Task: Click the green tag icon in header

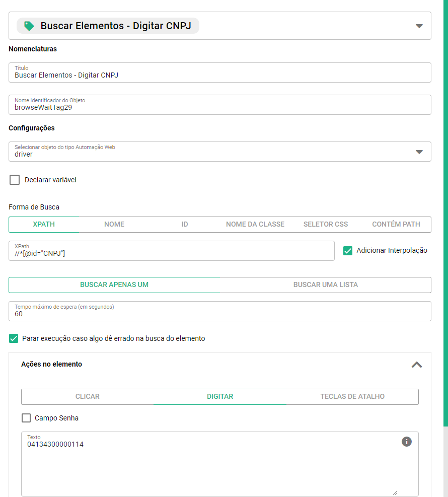Action: coord(29,26)
